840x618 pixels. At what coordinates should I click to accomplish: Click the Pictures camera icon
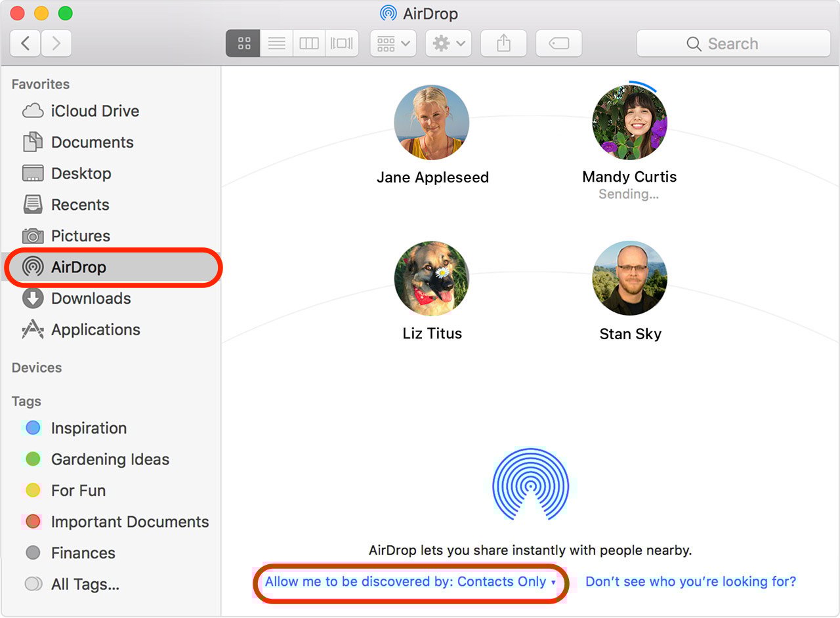click(33, 236)
